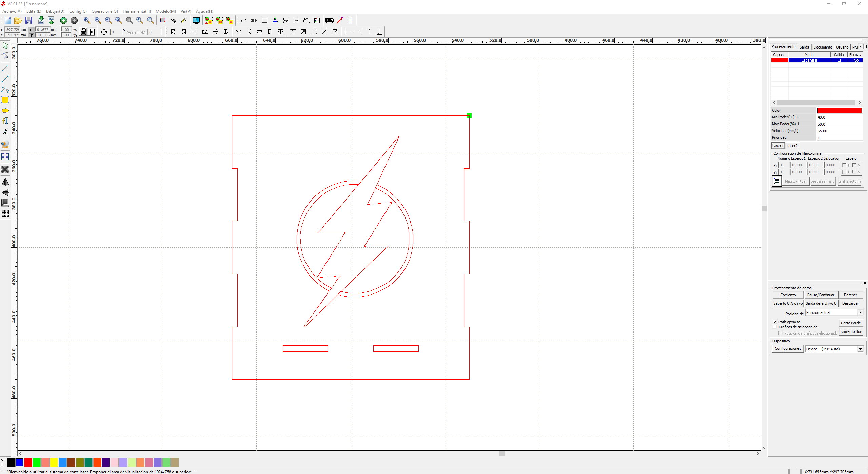The height and width of the screenshot is (474, 868).
Task: Click the X position input field
Action: (13, 30)
